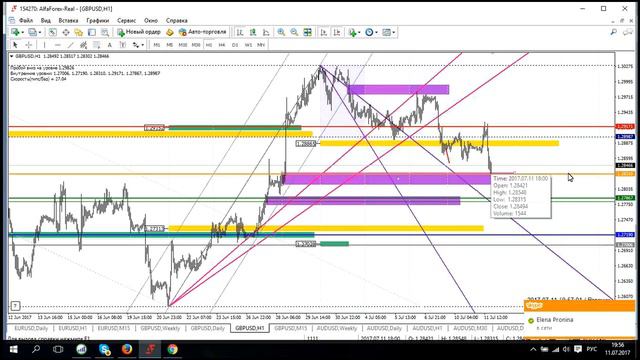Viewport: 640px width, 360px height.
Task: Select the Cursor arrow tool
Action: click(16, 45)
